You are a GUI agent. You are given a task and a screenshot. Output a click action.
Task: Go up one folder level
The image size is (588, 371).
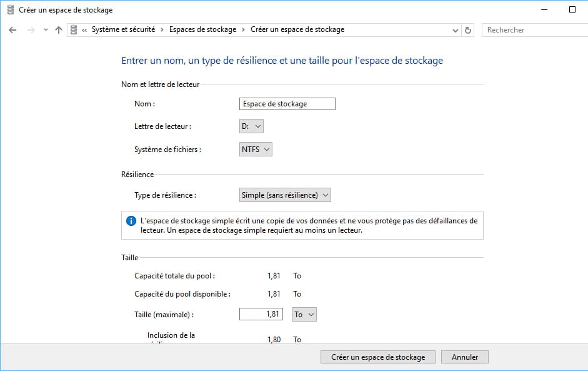59,30
